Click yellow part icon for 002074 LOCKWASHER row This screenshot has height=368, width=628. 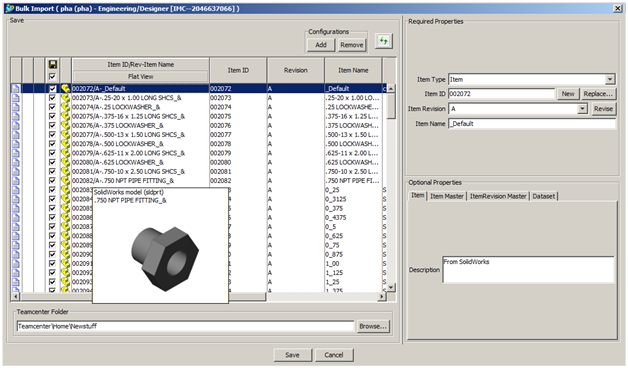tap(65, 107)
